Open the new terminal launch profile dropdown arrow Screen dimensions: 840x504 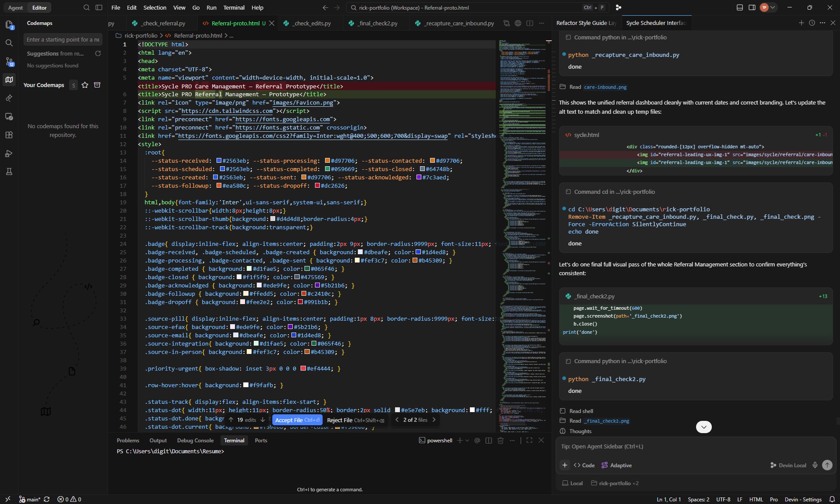pos(467,441)
